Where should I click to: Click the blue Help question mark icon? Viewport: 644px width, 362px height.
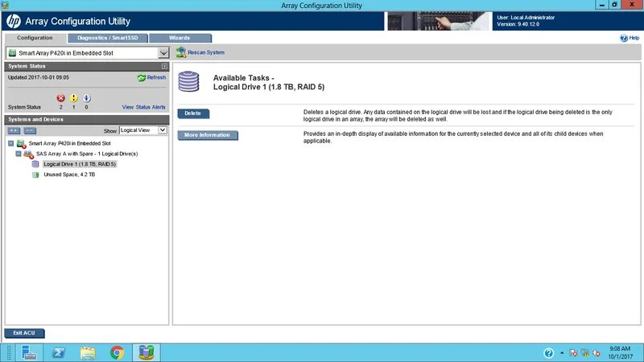(624, 38)
